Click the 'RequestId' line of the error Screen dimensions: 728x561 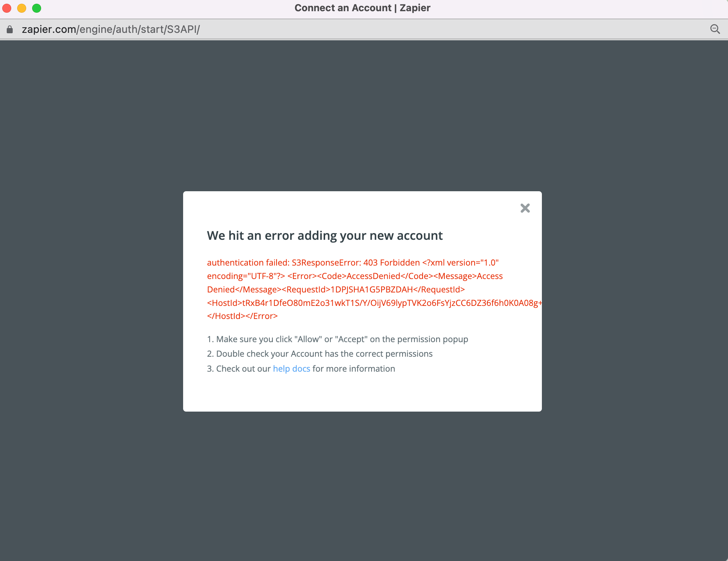tap(336, 289)
